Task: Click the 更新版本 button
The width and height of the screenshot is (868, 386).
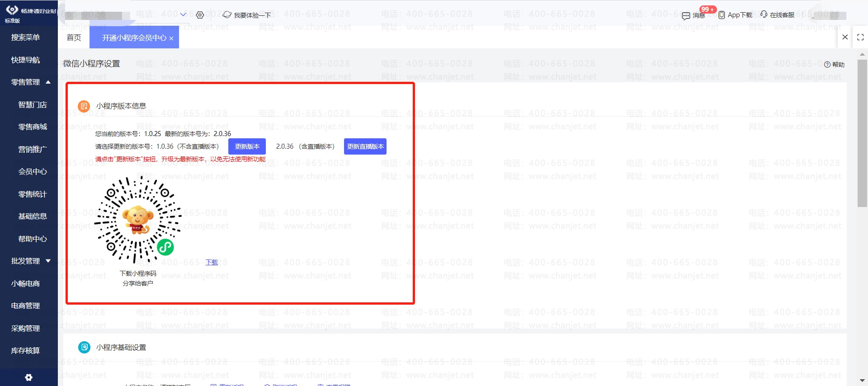Action: pyautogui.click(x=247, y=146)
